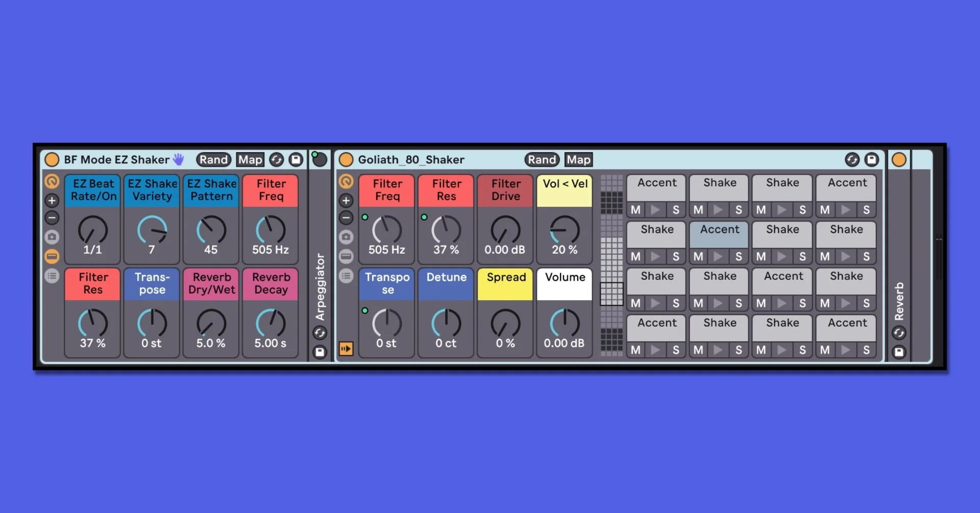The image size is (980, 513).
Task: Open the macro variations list icon
Action: (52, 275)
